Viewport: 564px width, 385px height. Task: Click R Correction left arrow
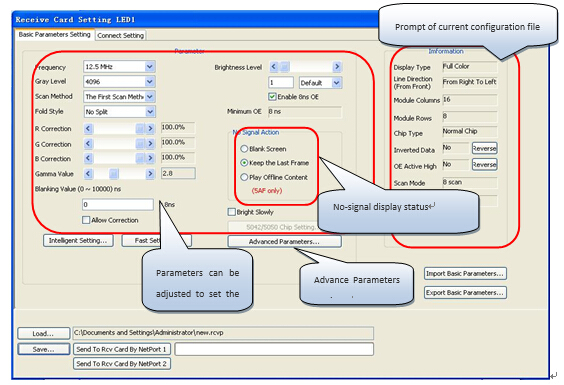(88, 128)
